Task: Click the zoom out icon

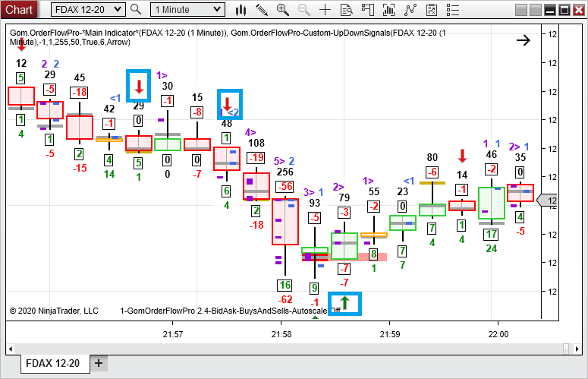Action: click(304, 10)
